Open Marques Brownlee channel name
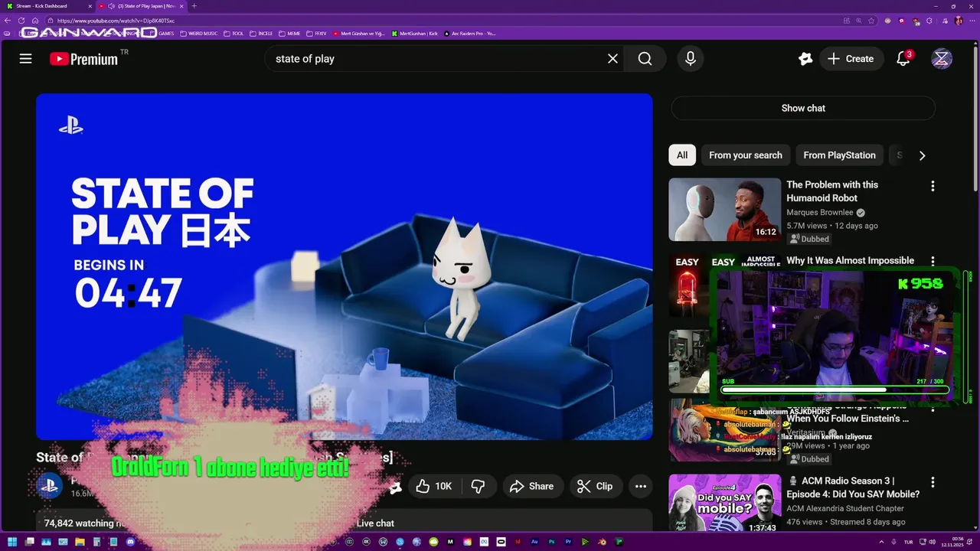 tap(820, 213)
